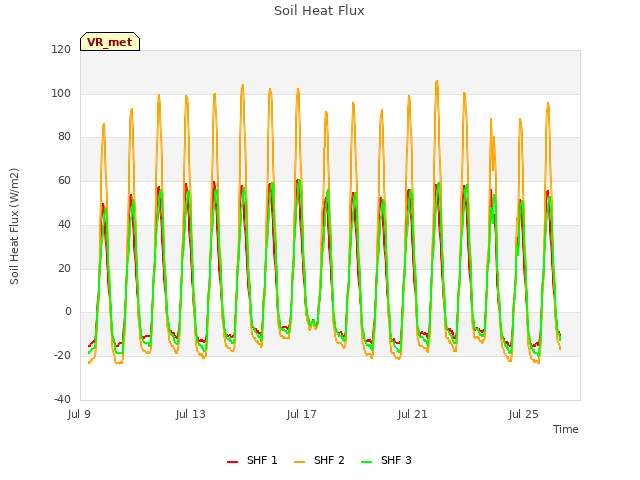
Task: Click the -40 y-axis tick label
Action: pyautogui.click(x=62, y=399)
